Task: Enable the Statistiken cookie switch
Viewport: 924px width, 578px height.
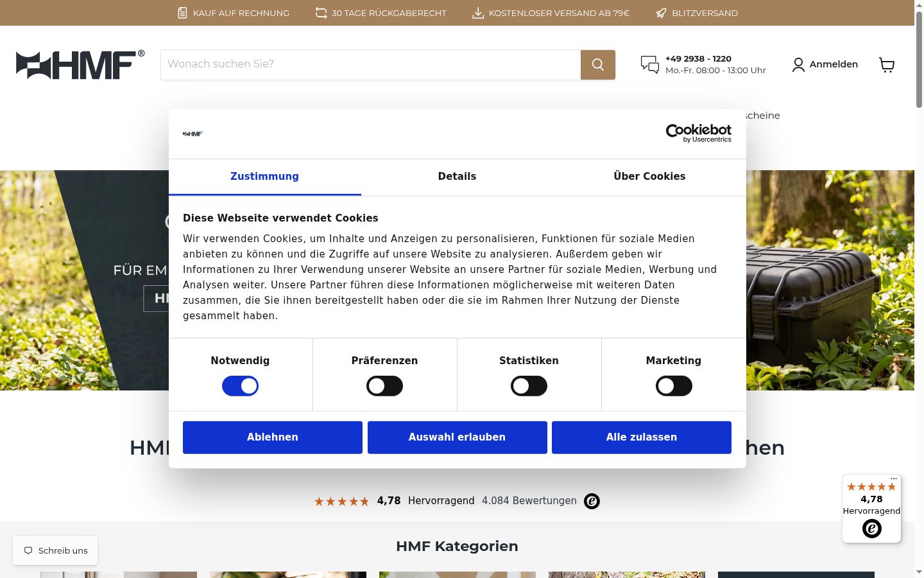Action: (529, 386)
